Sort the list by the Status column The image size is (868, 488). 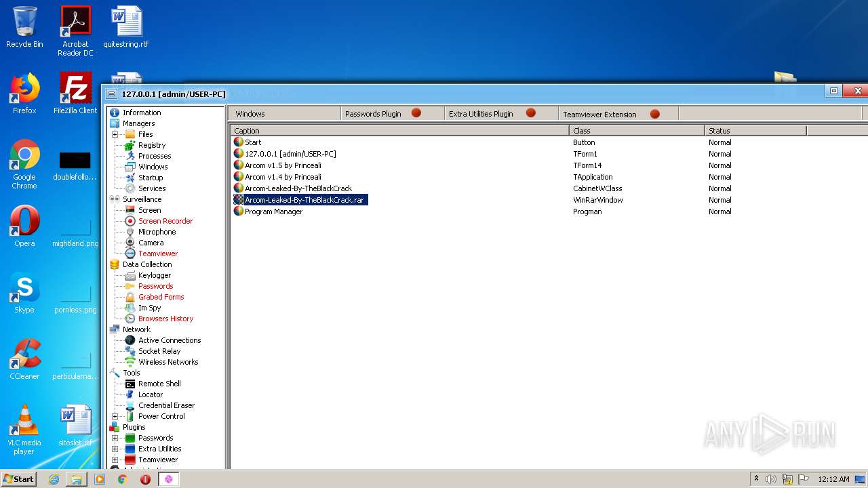coord(755,130)
